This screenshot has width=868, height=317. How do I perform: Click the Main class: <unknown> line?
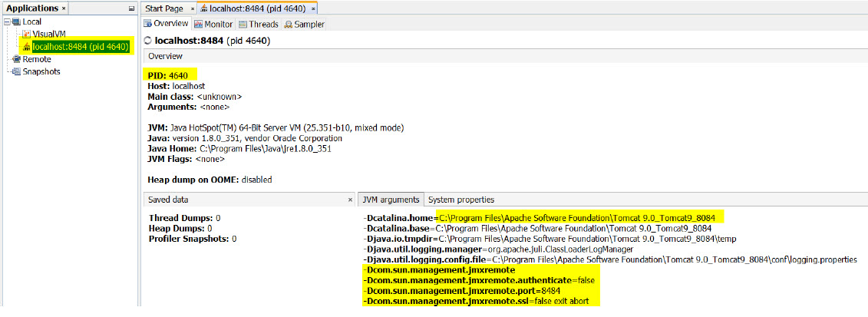point(194,96)
